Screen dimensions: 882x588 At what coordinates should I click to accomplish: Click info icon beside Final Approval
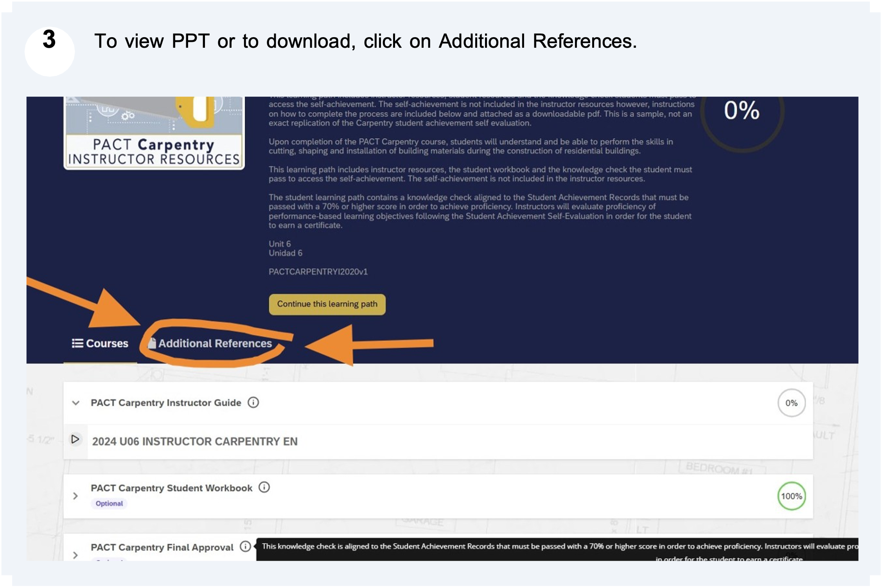coord(245,547)
